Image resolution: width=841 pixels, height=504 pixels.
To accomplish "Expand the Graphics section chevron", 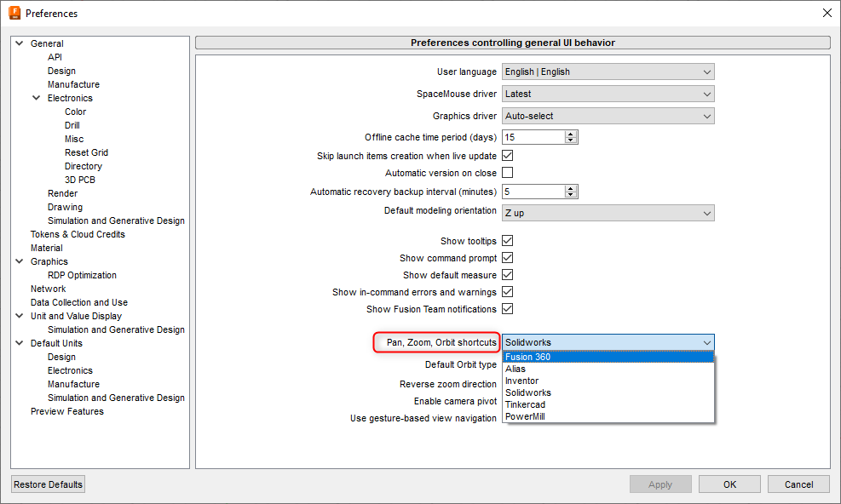I will point(19,261).
